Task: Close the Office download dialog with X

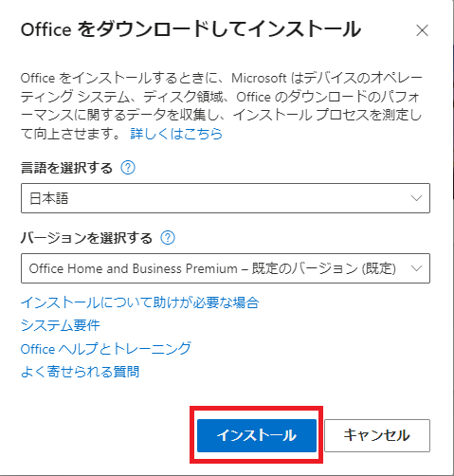Action: [x=422, y=31]
